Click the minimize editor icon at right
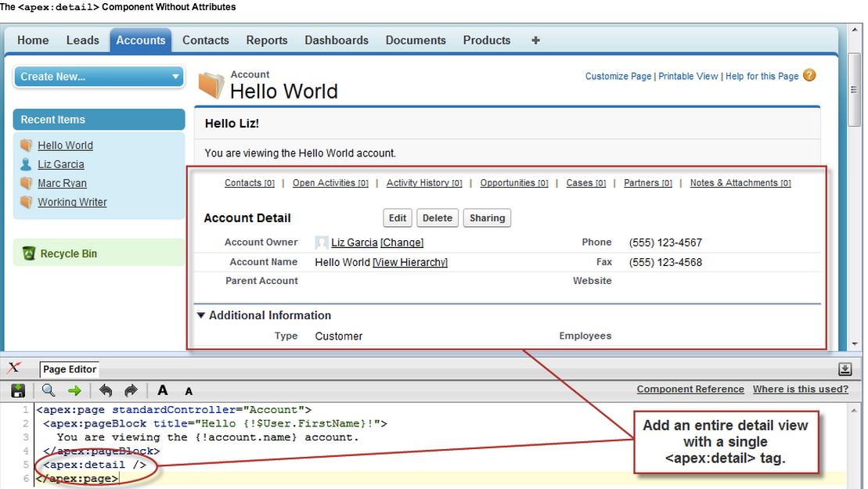Image resolution: width=868 pixels, height=489 pixels. pyautogui.click(x=845, y=369)
